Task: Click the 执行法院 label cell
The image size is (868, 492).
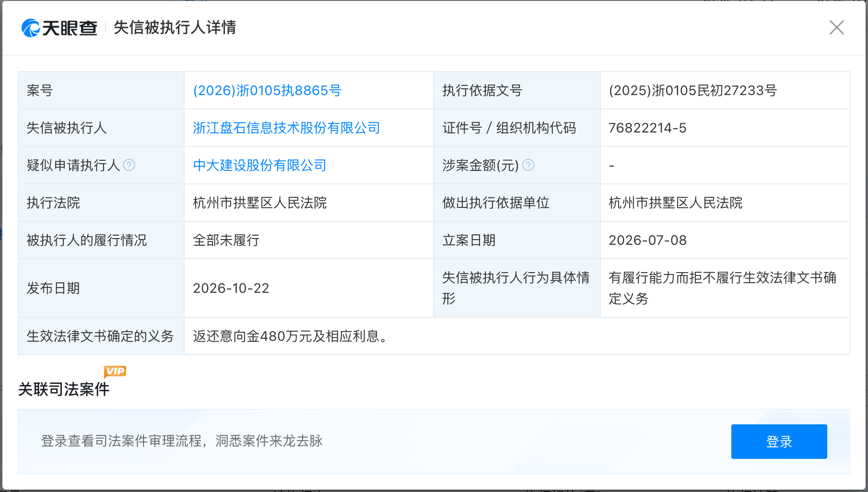Action: (101, 203)
